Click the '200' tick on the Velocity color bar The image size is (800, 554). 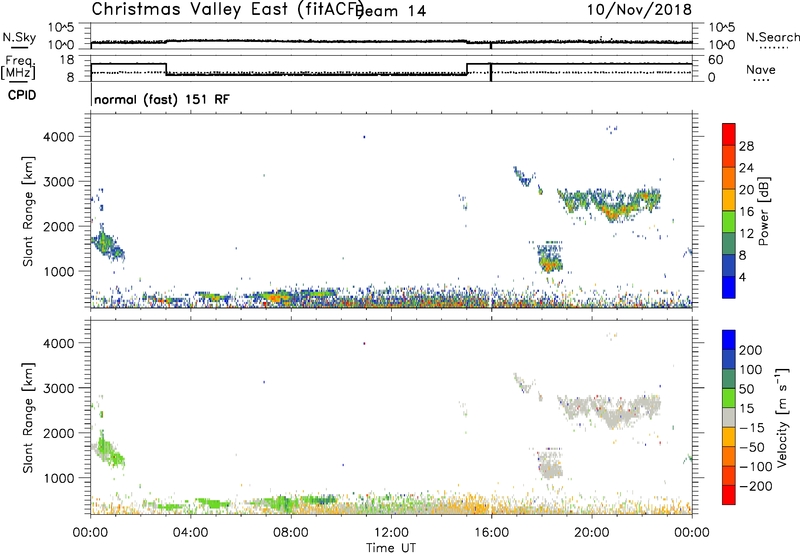click(751, 350)
